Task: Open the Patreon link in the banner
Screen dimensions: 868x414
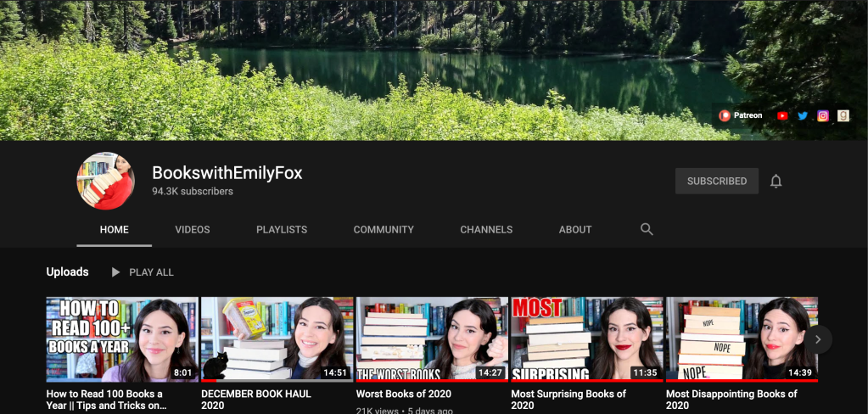Action: point(741,115)
